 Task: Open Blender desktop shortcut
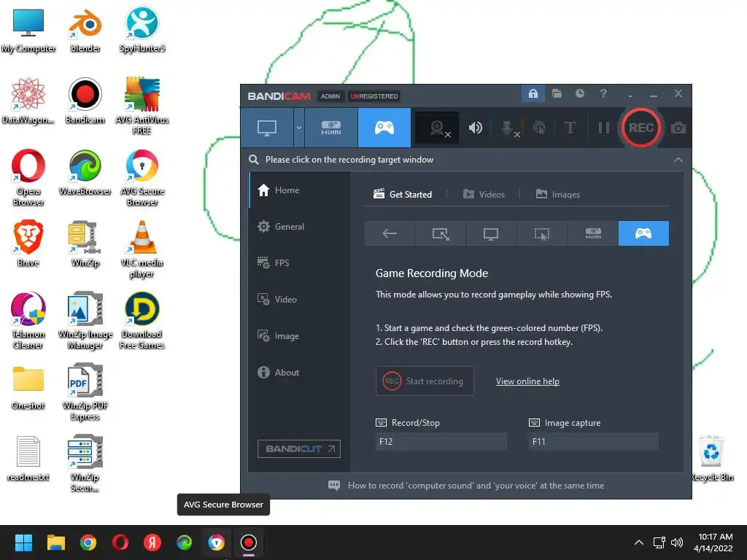coord(85,30)
